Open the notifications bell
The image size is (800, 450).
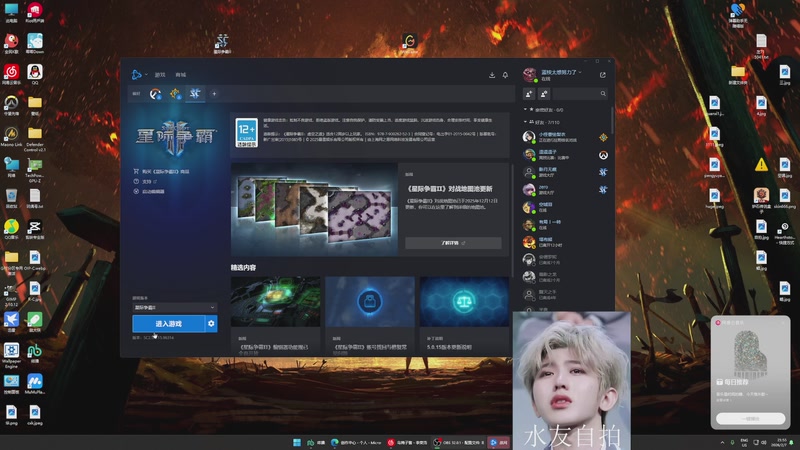click(x=505, y=75)
